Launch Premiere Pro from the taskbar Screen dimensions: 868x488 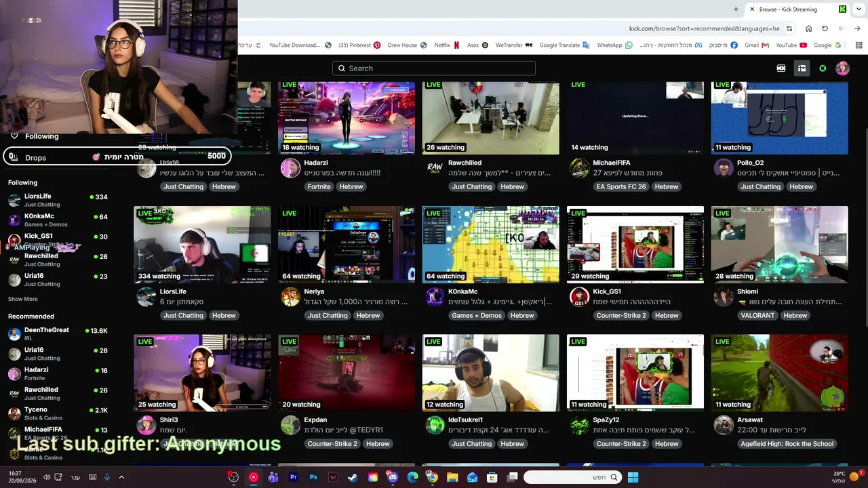[x=293, y=477]
